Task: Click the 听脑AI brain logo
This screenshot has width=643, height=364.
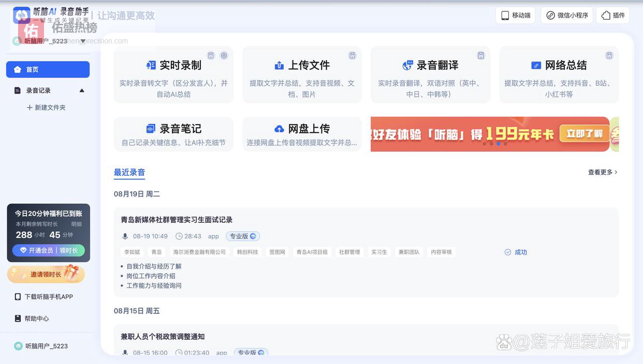Action: coord(21,15)
